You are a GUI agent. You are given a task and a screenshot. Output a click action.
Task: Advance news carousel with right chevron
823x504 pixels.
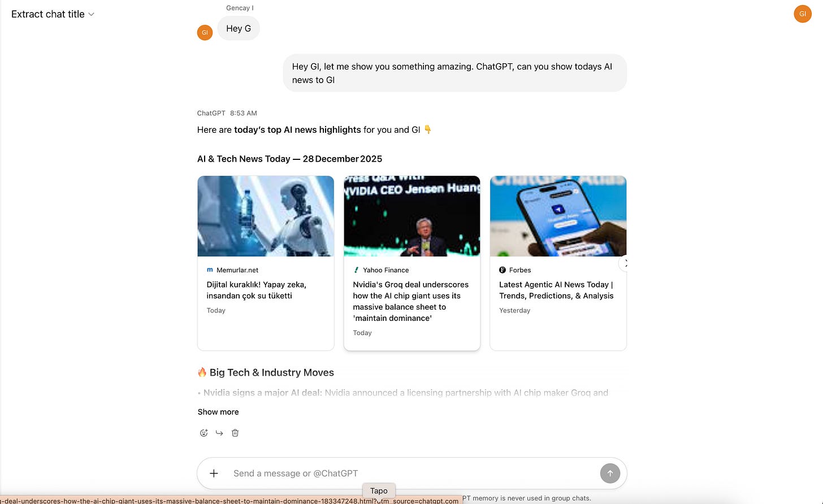pos(625,263)
